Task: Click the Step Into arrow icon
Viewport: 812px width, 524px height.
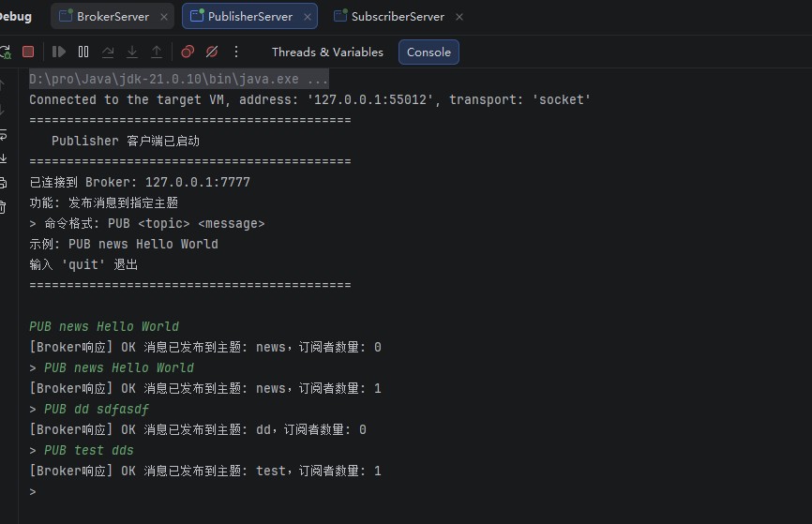Action: 132,52
